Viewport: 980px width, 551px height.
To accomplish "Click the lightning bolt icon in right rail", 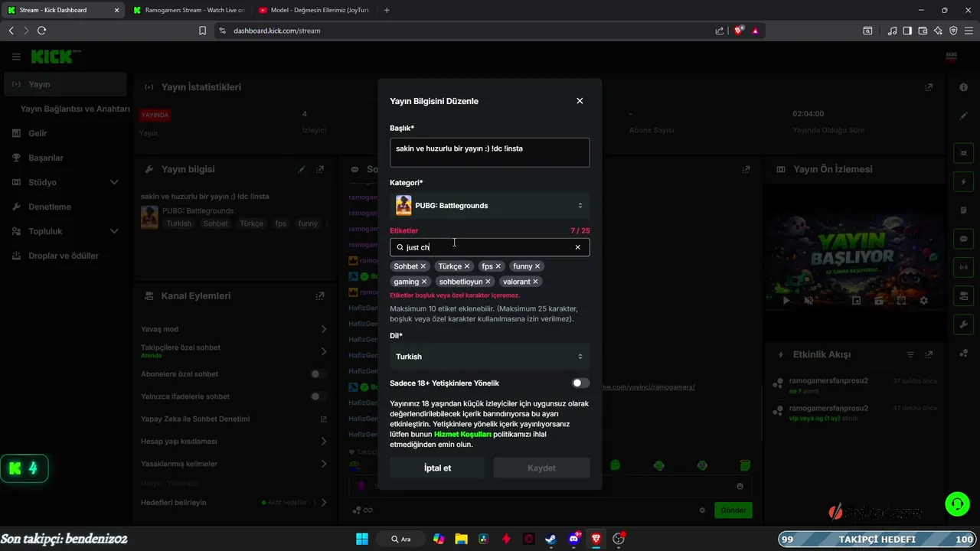I will [x=964, y=182].
